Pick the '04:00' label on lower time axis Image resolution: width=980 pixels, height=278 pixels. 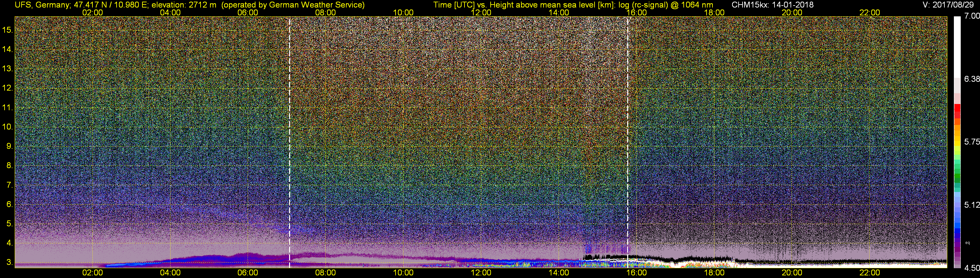[170, 273]
